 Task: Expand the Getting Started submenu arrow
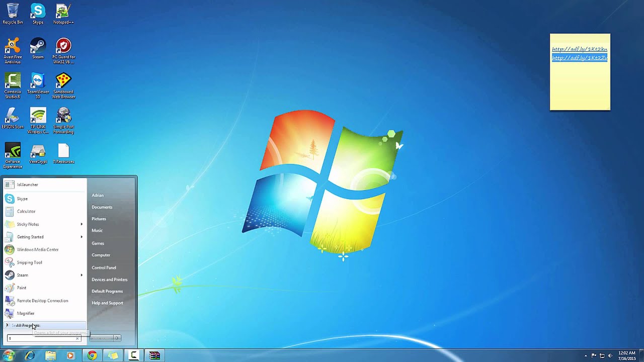coord(82,237)
